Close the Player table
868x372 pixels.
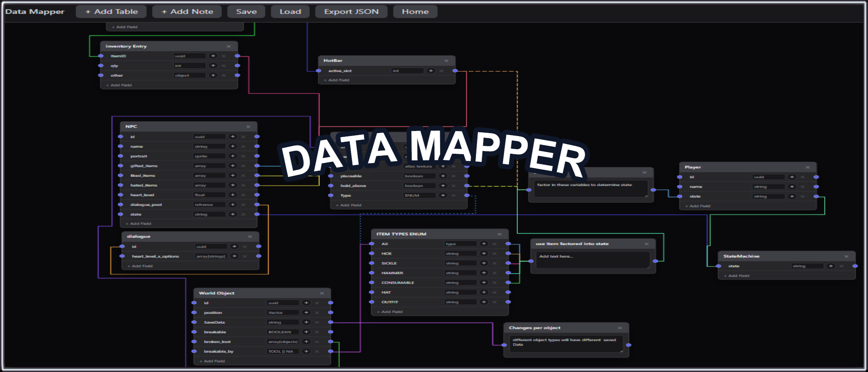807,167
